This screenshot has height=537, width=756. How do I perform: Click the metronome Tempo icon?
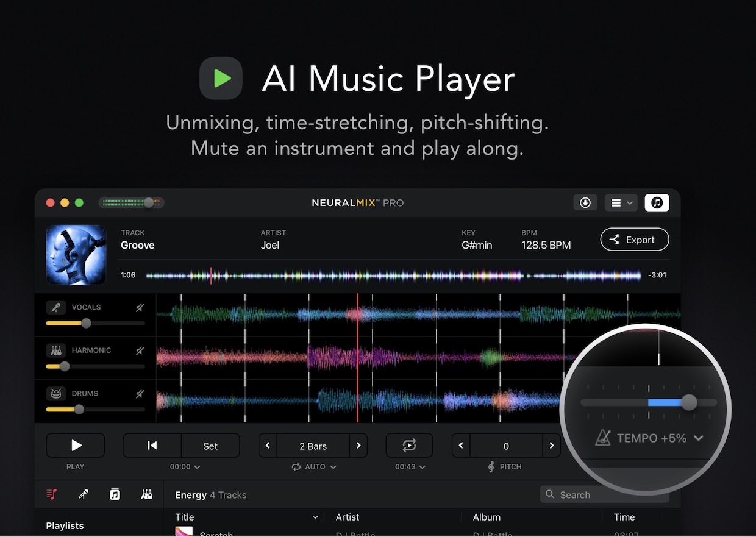point(604,438)
